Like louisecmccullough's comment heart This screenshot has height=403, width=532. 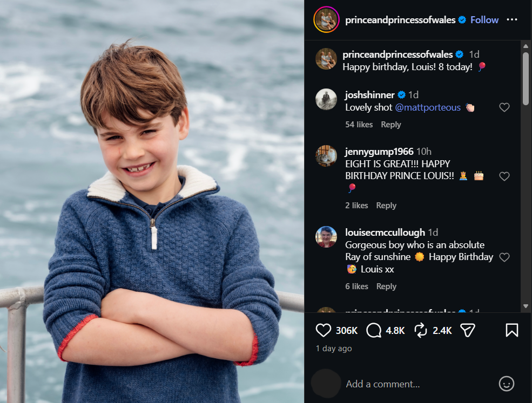504,257
